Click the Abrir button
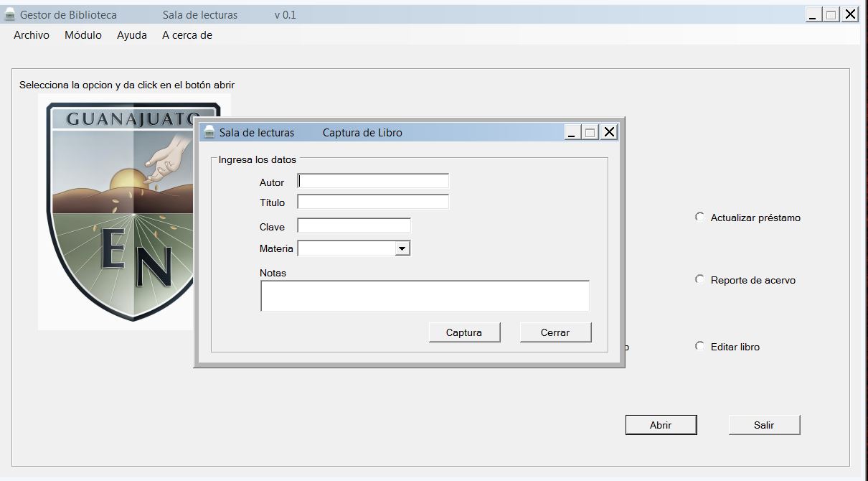The image size is (868, 481). 661,425
